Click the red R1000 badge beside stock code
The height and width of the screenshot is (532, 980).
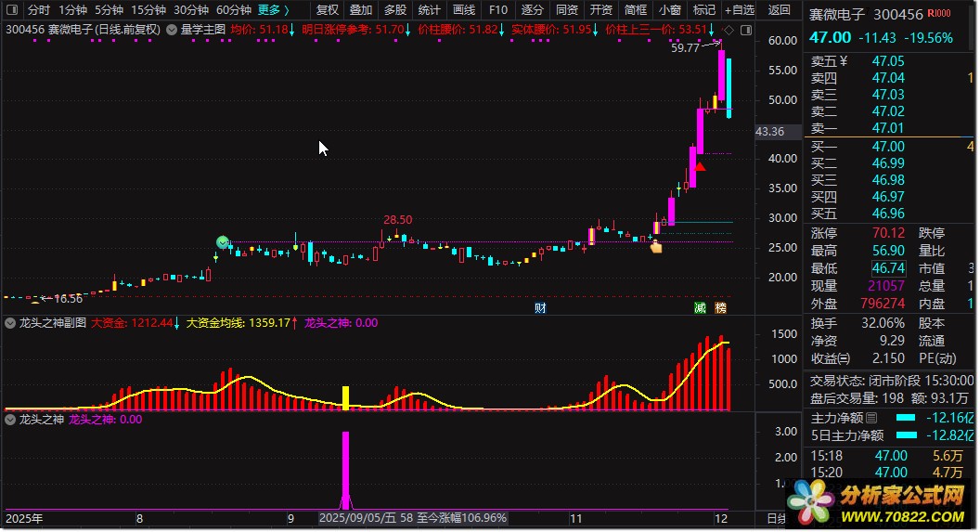click(x=939, y=13)
